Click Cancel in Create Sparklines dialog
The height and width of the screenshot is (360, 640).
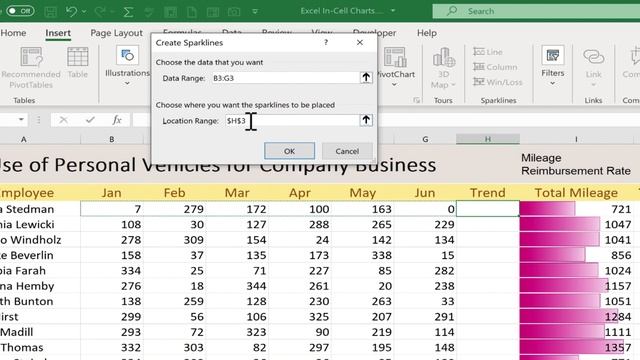(347, 151)
